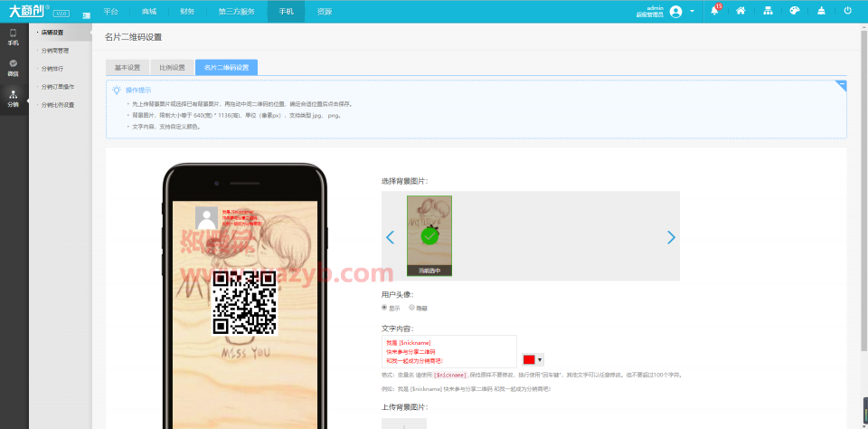Viewport: 868px width, 429px height.
Task: Open 分销商管理 in the submenu
Action: tap(55, 51)
